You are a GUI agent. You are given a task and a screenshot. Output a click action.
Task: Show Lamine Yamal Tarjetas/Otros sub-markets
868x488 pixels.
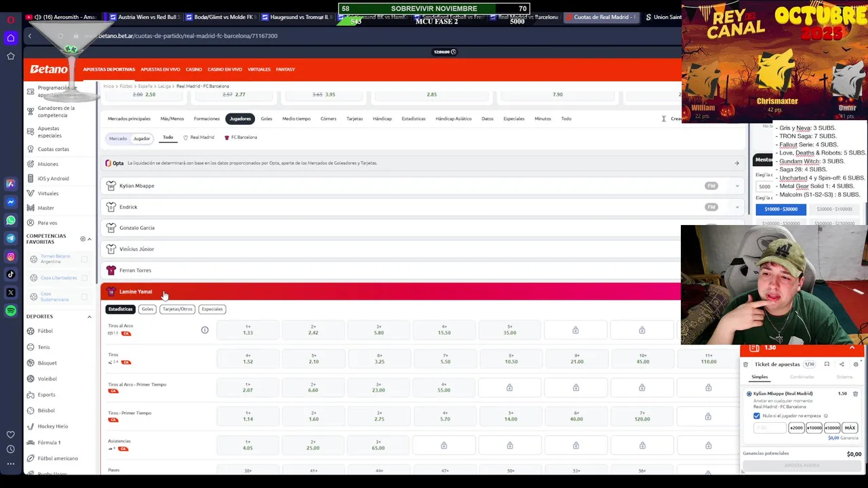tap(177, 309)
